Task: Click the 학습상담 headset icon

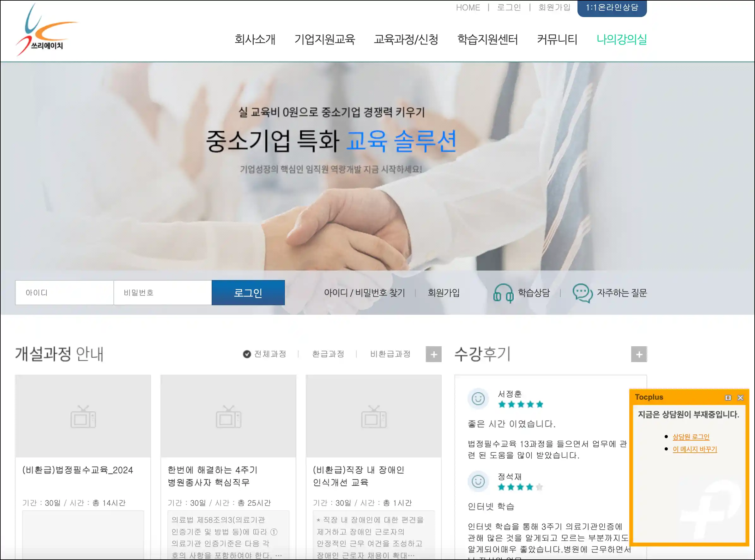Action: tap(503, 293)
